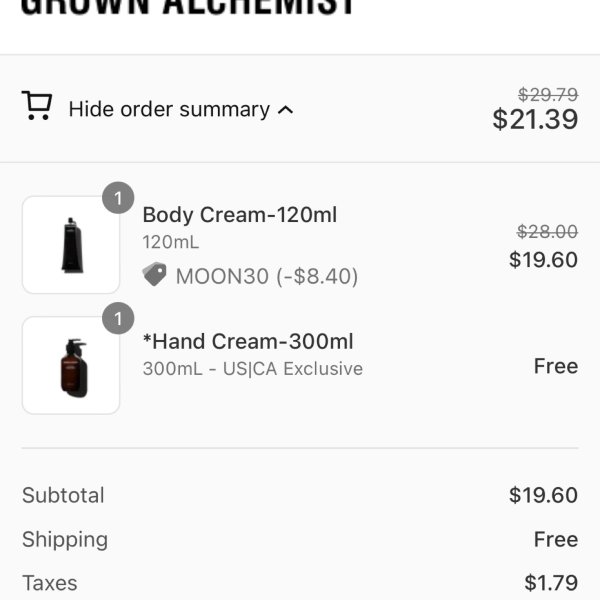Click the Body Cream-120ml product name

point(240,215)
